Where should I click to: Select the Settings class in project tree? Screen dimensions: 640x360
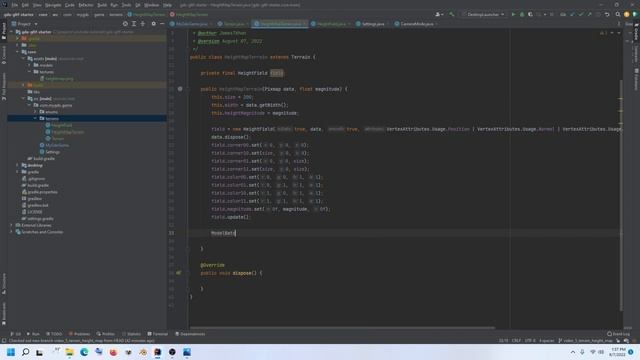pyautogui.click(x=50, y=152)
